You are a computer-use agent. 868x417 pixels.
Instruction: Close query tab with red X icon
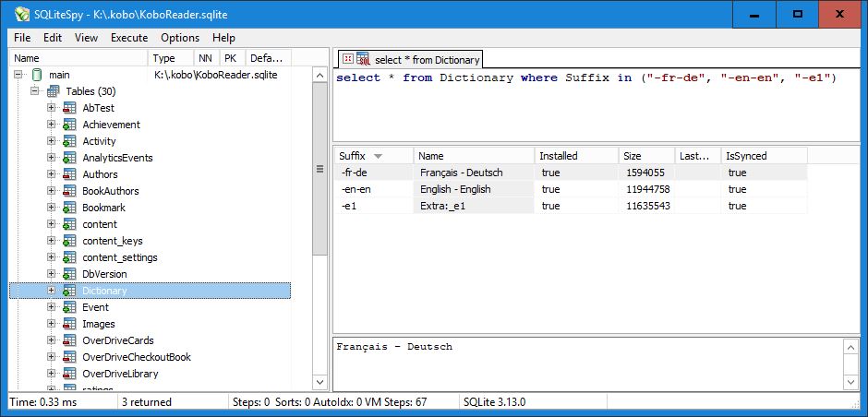click(347, 59)
